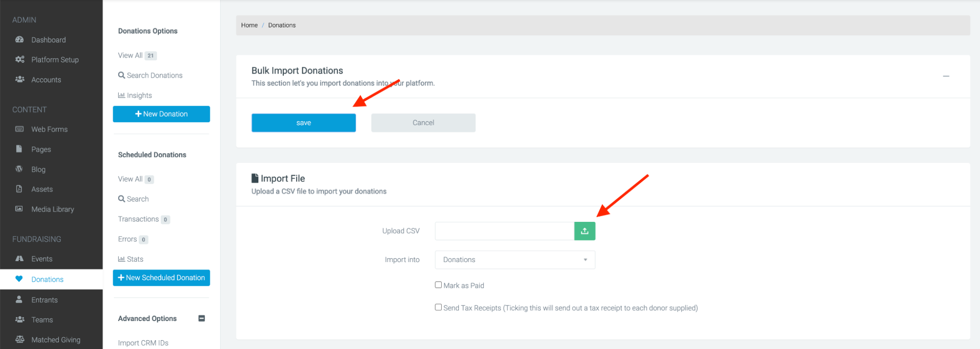Collapse the Bulk Import Donations panel
The height and width of the screenshot is (349, 980).
tap(946, 76)
